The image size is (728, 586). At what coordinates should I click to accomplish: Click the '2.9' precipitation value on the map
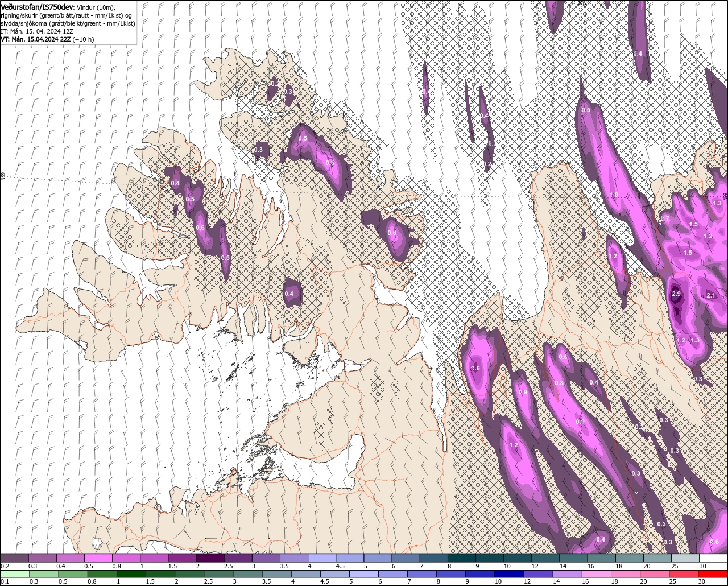[676, 294]
